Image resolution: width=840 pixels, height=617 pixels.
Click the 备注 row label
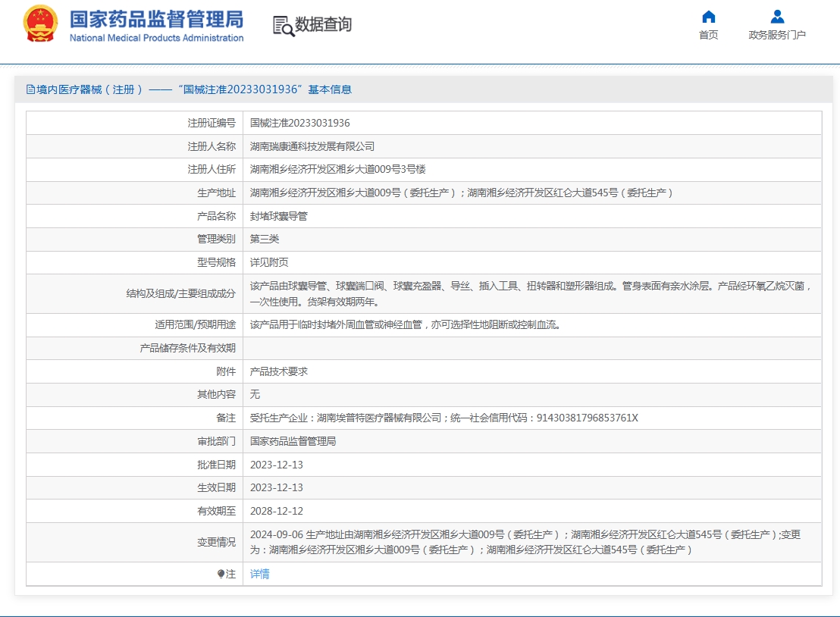coord(226,418)
